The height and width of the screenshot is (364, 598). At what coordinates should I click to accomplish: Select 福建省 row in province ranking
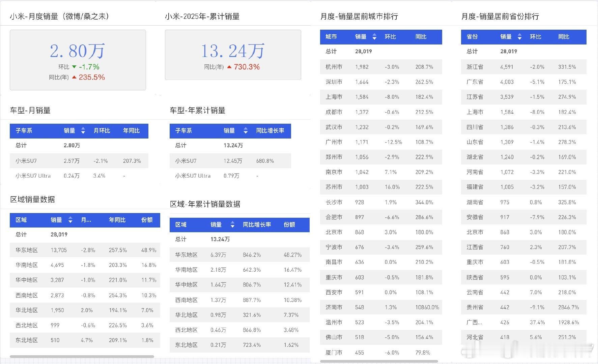point(524,187)
